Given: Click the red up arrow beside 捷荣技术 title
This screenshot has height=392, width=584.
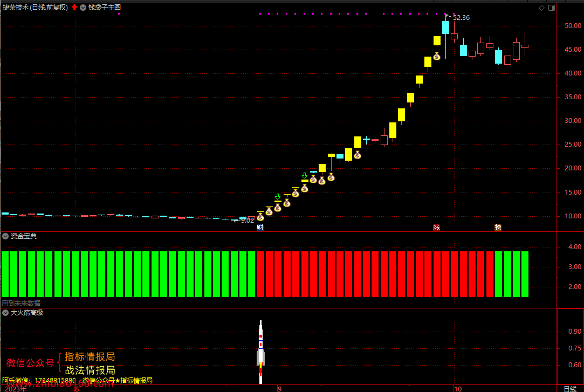Looking at the screenshot, I should click(x=74, y=7).
